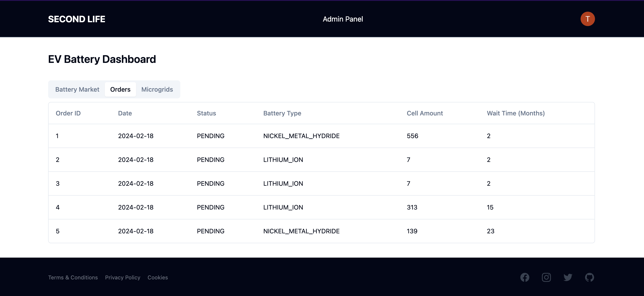Switch to the Microgrids tab
644x296 pixels.
point(157,89)
